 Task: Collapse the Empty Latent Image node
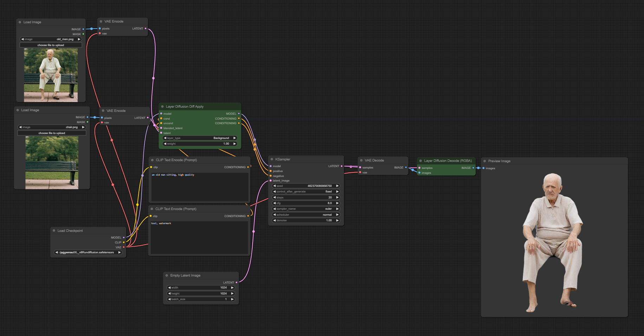pos(167,275)
